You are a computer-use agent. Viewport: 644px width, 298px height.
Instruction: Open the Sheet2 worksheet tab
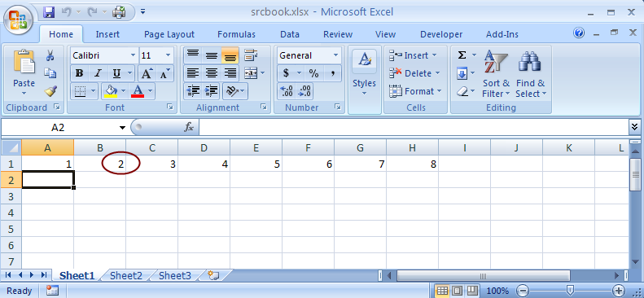coord(126,276)
